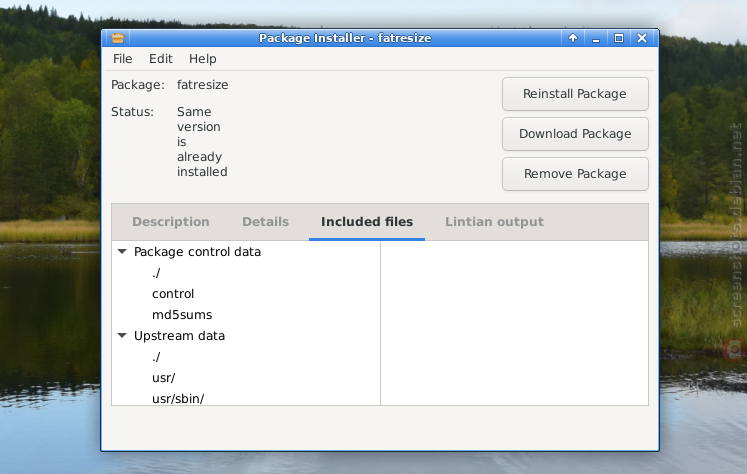Click the keep-above arrow icon in titlebar

(x=573, y=38)
